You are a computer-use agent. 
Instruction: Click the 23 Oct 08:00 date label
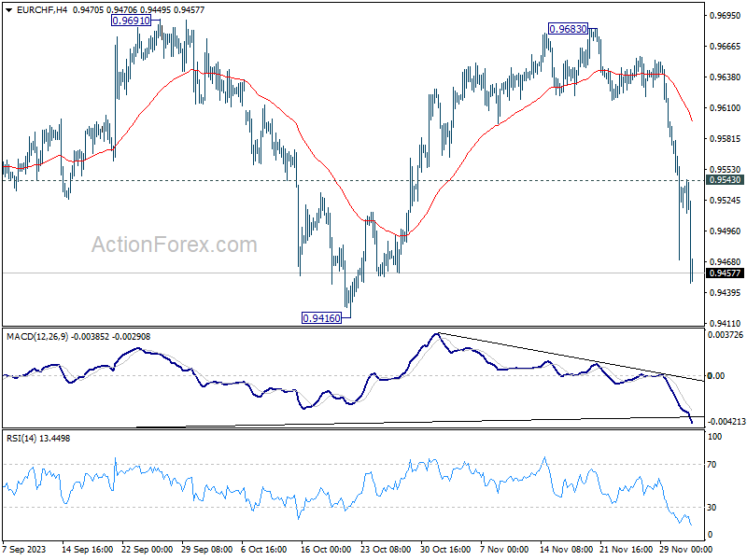coord(386,550)
